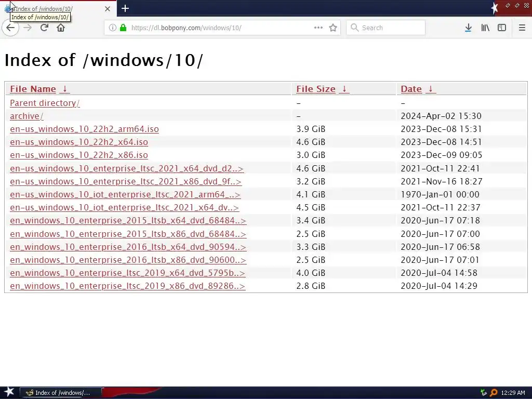Download en-us_windows_10_22h2_x86.iso
The height and width of the screenshot is (399, 532).
point(79,155)
